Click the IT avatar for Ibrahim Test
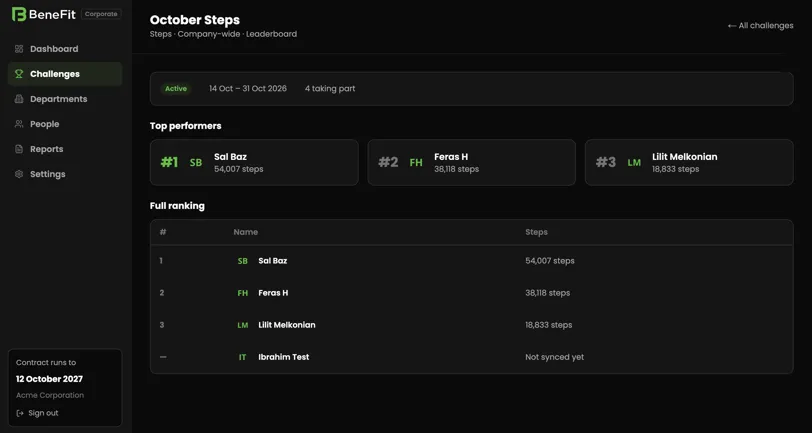 click(242, 357)
